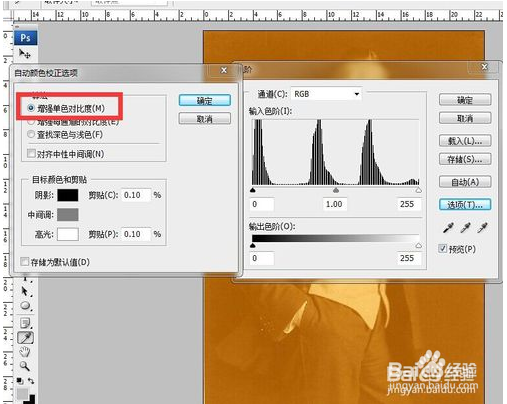Click 取消 in Levels dialog
The width and height of the screenshot is (507, 404).
coord(465,118)
